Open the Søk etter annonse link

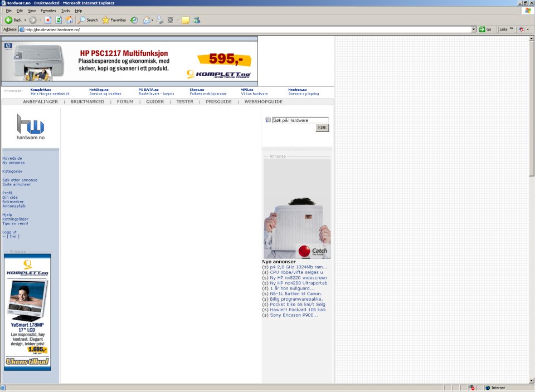point(20,180)
